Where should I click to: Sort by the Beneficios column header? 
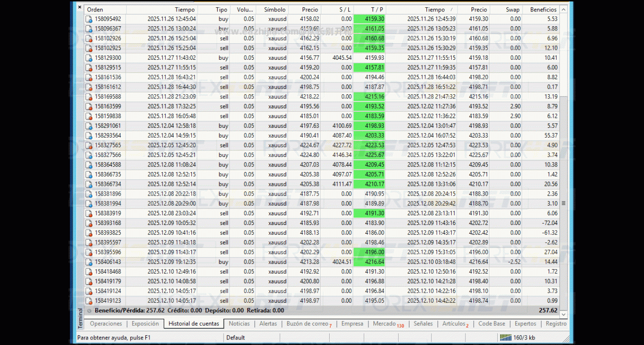coord(540,9)
